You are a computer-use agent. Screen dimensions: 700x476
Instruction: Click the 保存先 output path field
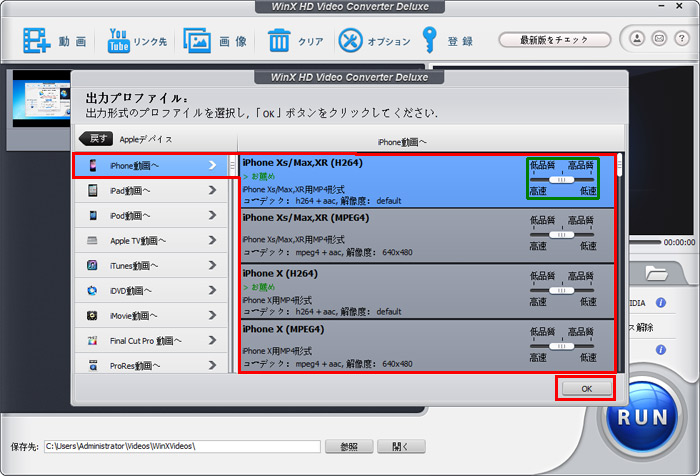(x=181, y=446)
